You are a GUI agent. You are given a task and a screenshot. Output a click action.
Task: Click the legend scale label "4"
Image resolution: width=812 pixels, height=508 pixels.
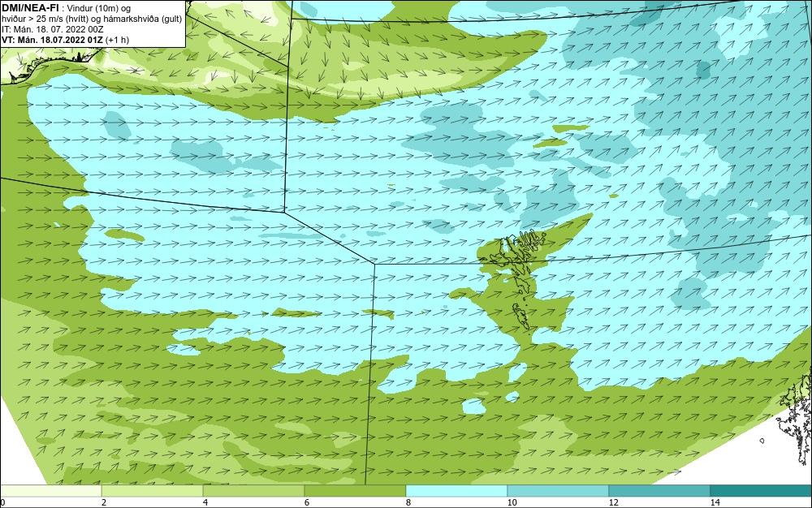pyautogui.click(x=205, y=502)
